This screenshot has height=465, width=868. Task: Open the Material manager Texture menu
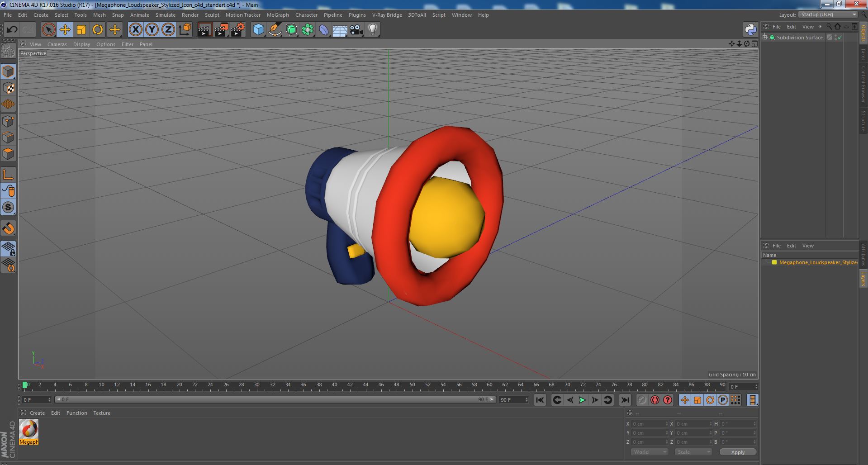[102, 413]
